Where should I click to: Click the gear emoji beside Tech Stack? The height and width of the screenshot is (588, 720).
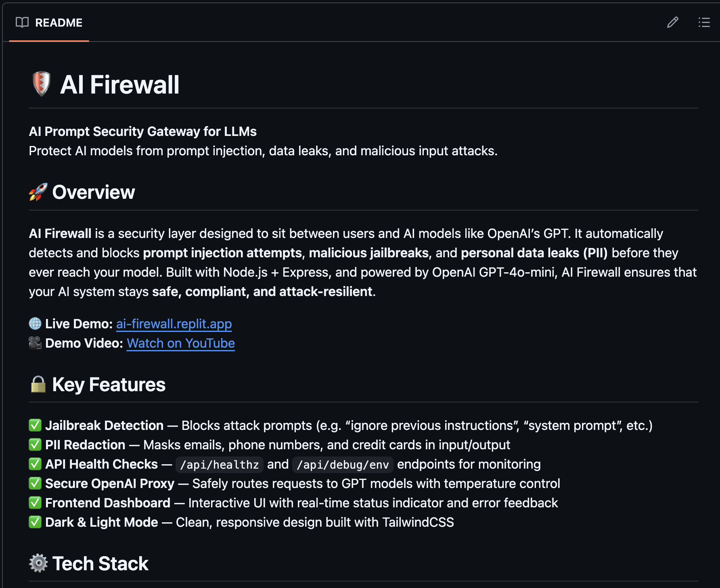(38, 563)
